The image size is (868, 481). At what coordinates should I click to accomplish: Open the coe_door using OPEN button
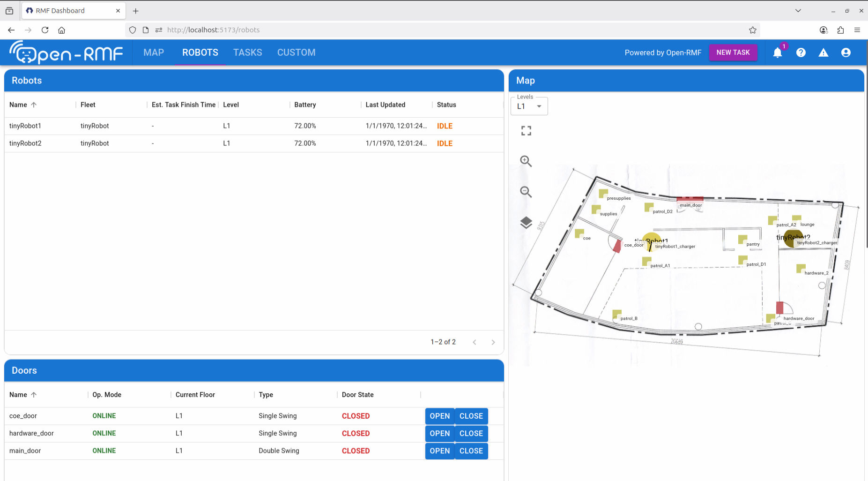tap(439, 416)
